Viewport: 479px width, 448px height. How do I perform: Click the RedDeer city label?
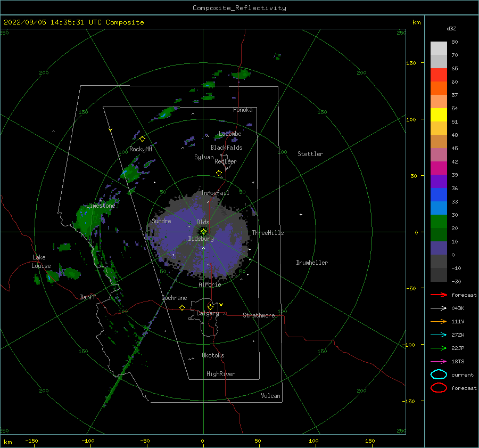coord(226,161)
